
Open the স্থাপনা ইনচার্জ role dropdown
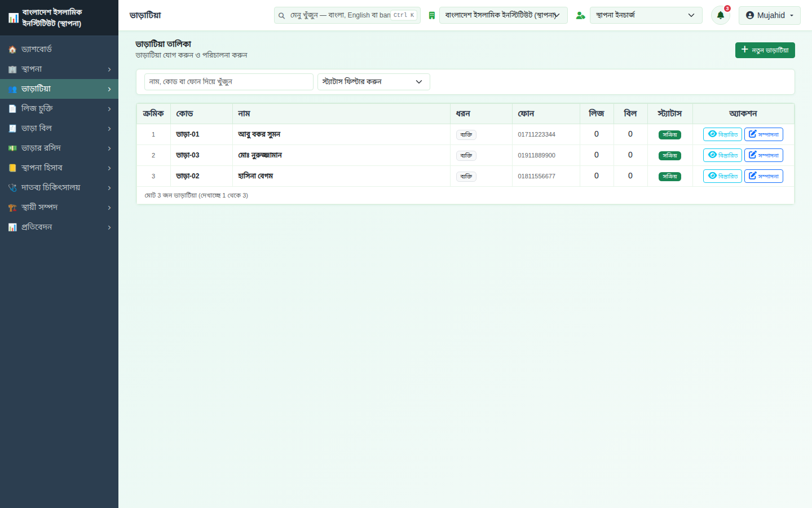[646, 15]
